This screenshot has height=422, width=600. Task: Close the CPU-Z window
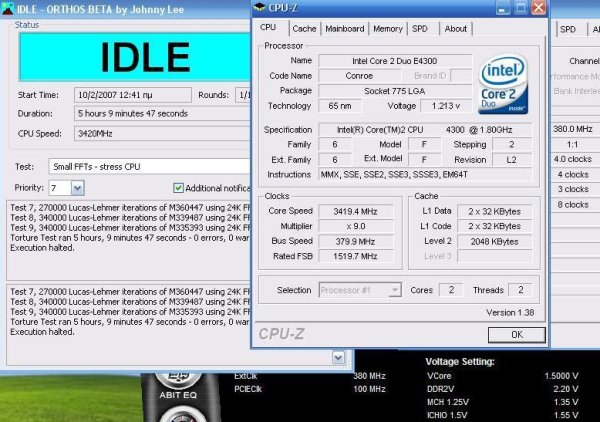(x=539, y=7)
